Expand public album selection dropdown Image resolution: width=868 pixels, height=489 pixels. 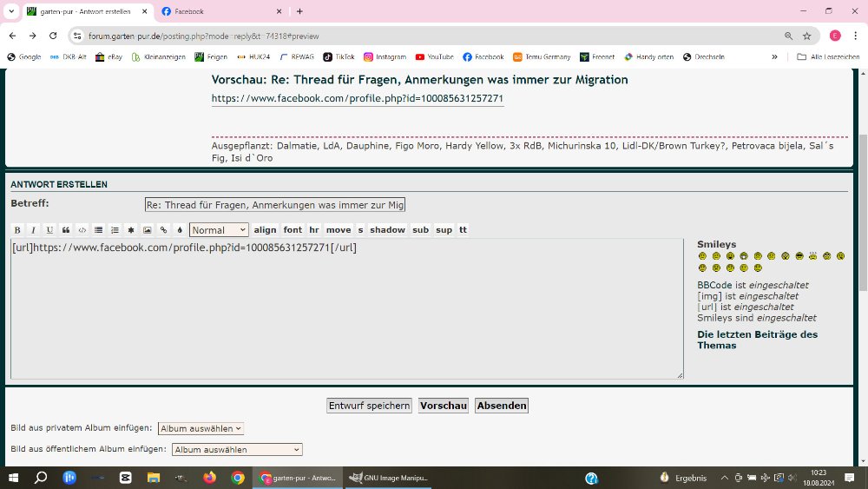click(237, 450)
